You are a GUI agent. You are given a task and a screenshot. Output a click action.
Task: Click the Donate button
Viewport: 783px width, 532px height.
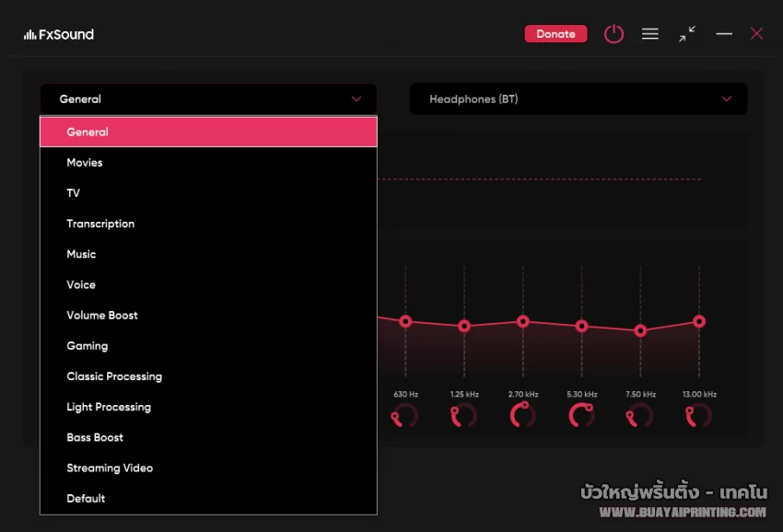555,34
